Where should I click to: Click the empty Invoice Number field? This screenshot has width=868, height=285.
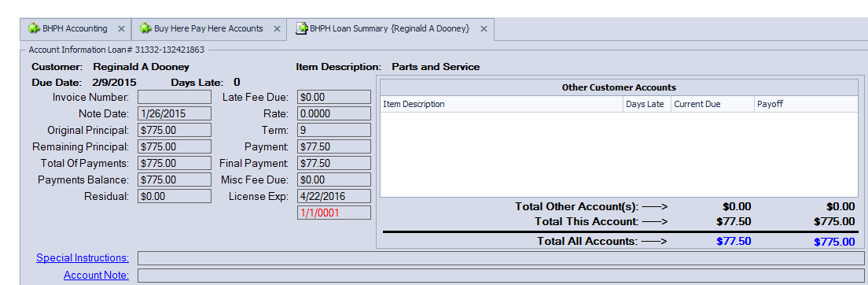tap(175, 97)
